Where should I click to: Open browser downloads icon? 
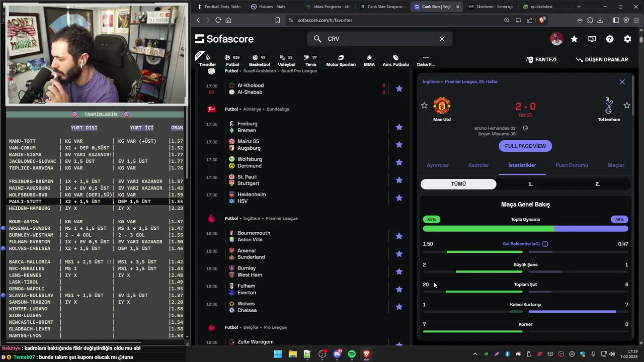click(600, 20)
